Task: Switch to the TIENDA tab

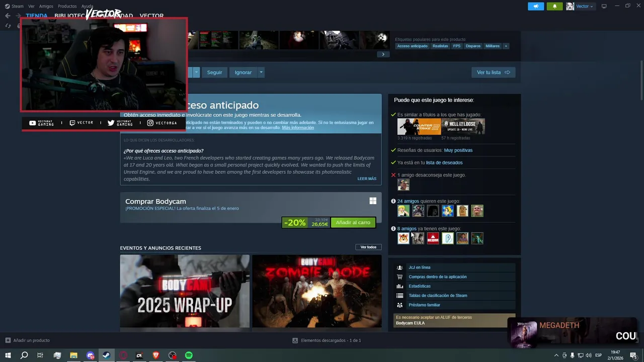Action: (x=36, y=16)
